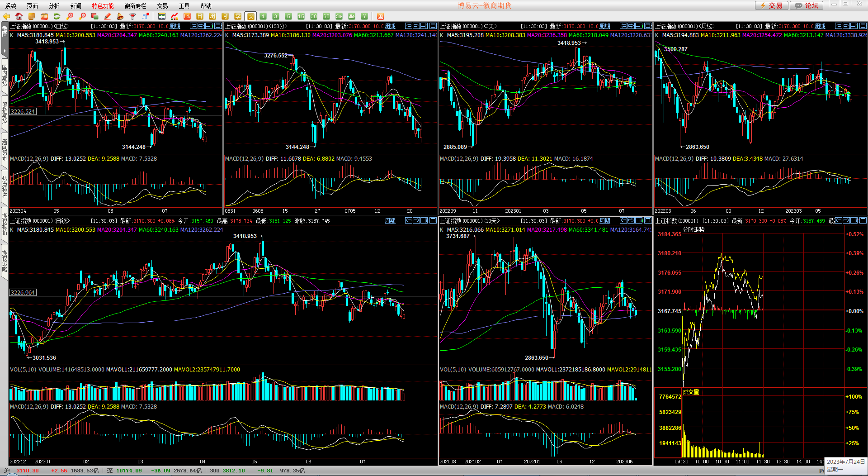Open 周期 dropdown in top 日线 chart
The height and width of the screenshot is (476, 868).
click(175, 26)
